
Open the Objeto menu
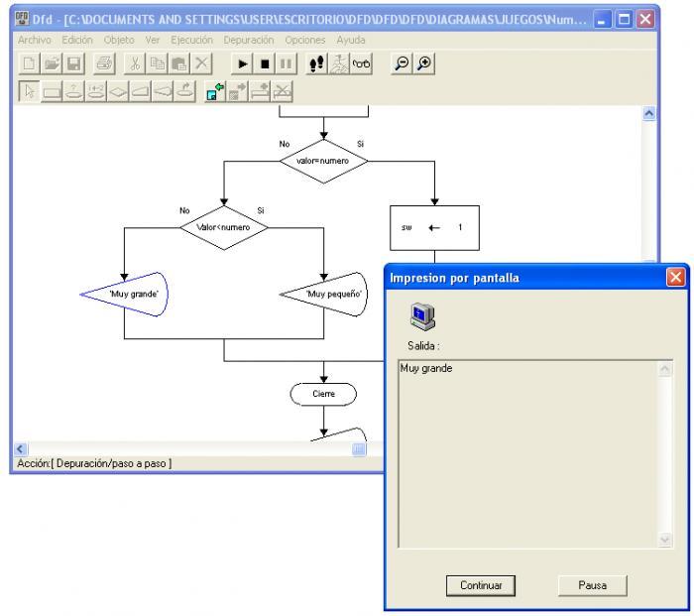(119, 40)
